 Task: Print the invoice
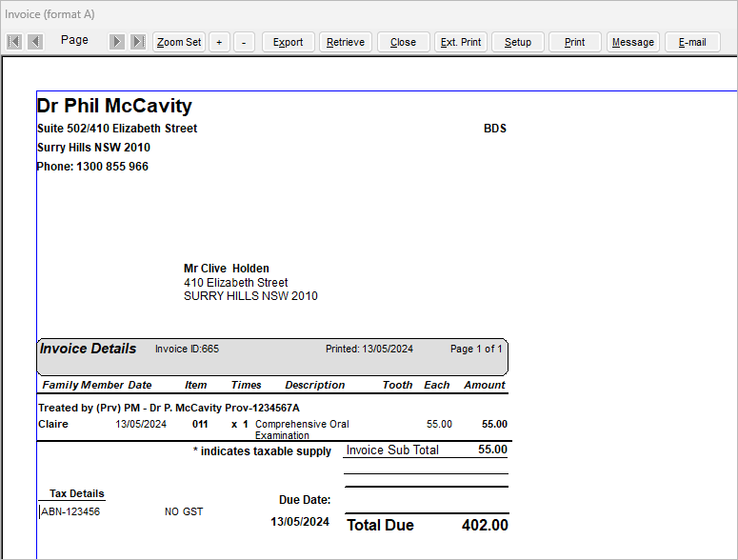574,42
